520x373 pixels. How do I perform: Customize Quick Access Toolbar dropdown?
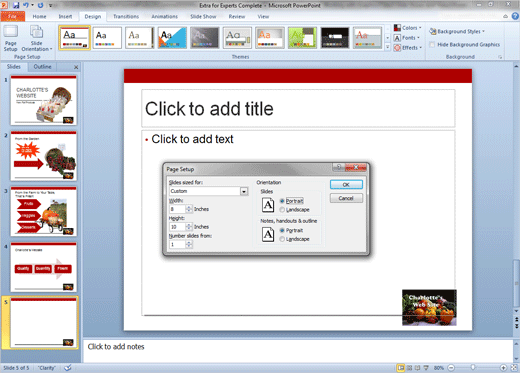[51, 5]
